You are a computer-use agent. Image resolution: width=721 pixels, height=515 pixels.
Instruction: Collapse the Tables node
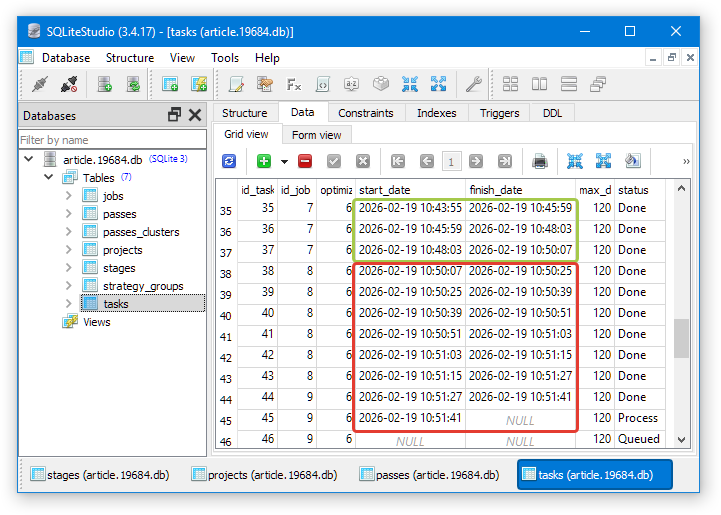click(x=49, y=177)
